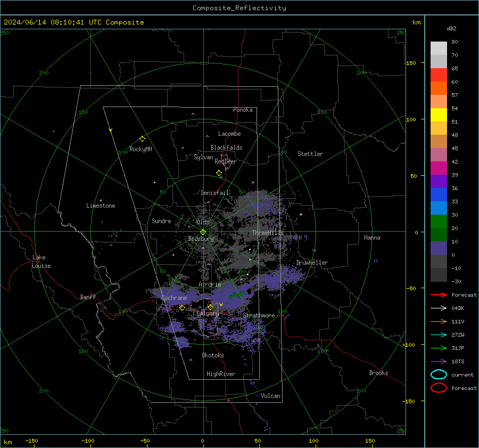Click the dBZ legend heading
The height and width of the screenshot is (448, 479).
coord(451,29)
